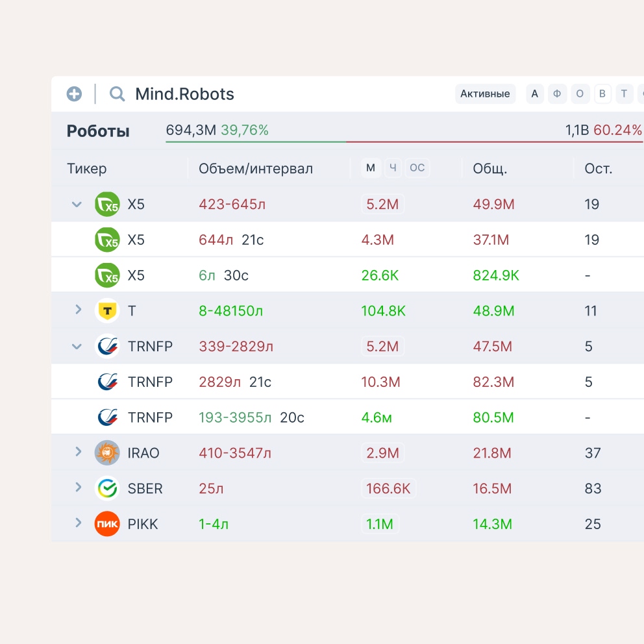Click the 80.5M total cell

pos(493,417)
